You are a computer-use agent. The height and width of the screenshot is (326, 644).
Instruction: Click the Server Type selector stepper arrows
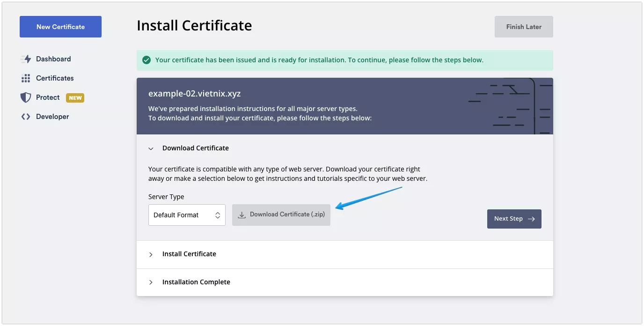[x=218, y=215]
